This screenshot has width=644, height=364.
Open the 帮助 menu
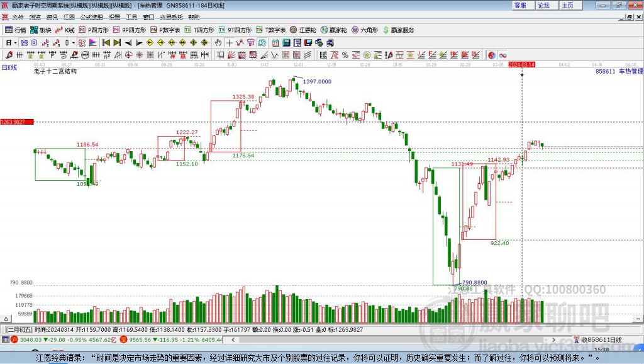click(194, 17)
